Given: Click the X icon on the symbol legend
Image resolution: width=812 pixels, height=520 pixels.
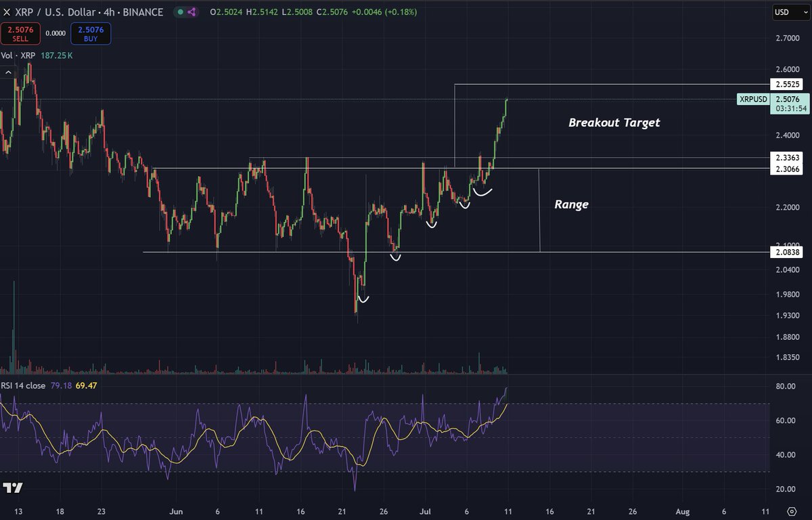Looking at the screenshot, I should [x=7, y=12].
